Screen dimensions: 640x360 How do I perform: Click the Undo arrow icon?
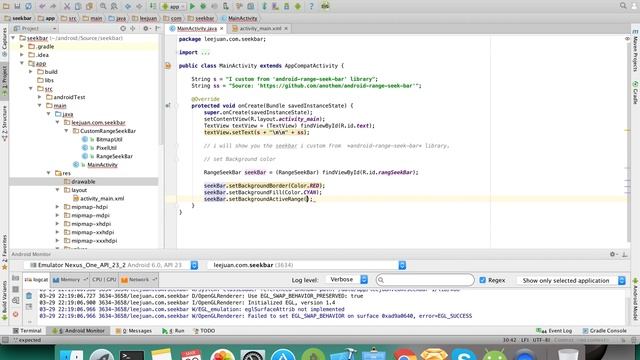(42, 6)
